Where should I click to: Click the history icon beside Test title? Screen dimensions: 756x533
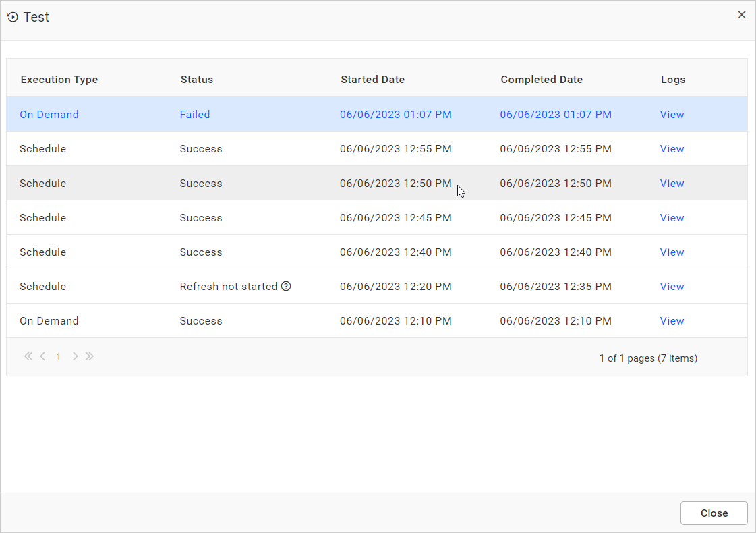(x=12, y=18)
